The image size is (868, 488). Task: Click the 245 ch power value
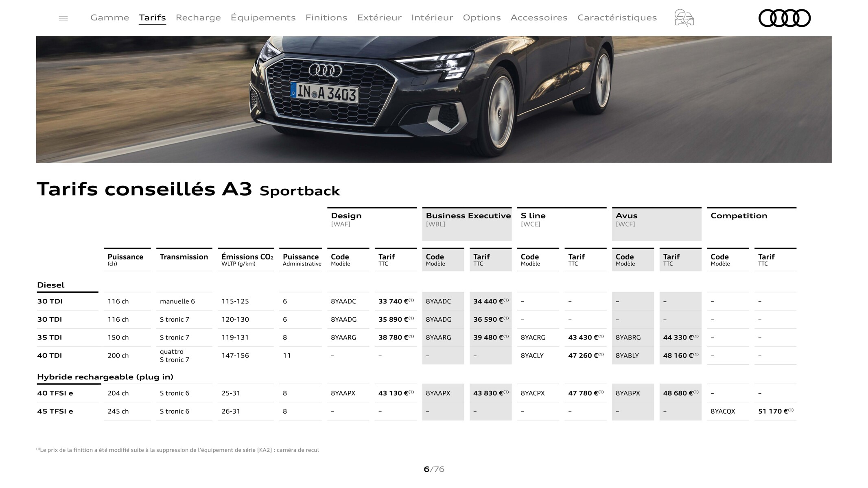[118, 411]
